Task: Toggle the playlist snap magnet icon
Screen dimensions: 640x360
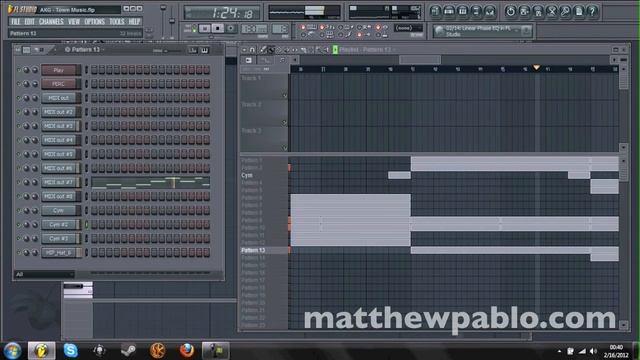Action: pyautogui.click(x=252, y=50)
